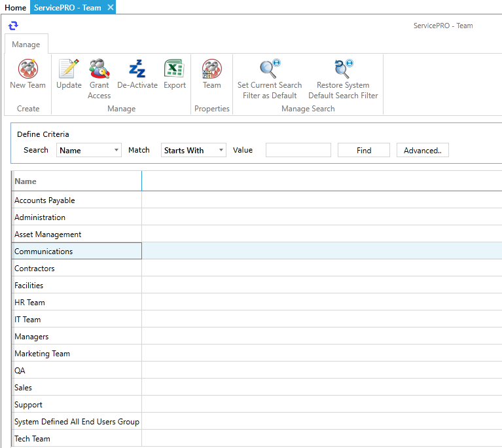Set Current Search Filter as Default

[270, 79]
